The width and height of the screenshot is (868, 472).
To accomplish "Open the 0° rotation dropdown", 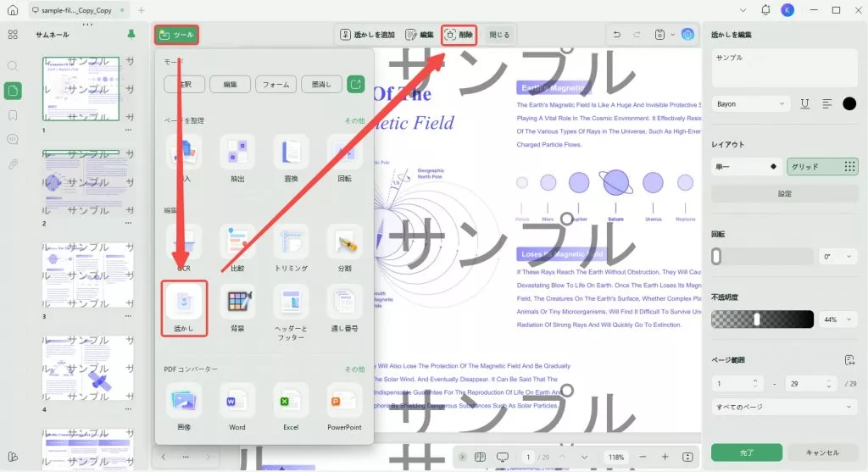I will pyautogui.click(x=837, y=256).
